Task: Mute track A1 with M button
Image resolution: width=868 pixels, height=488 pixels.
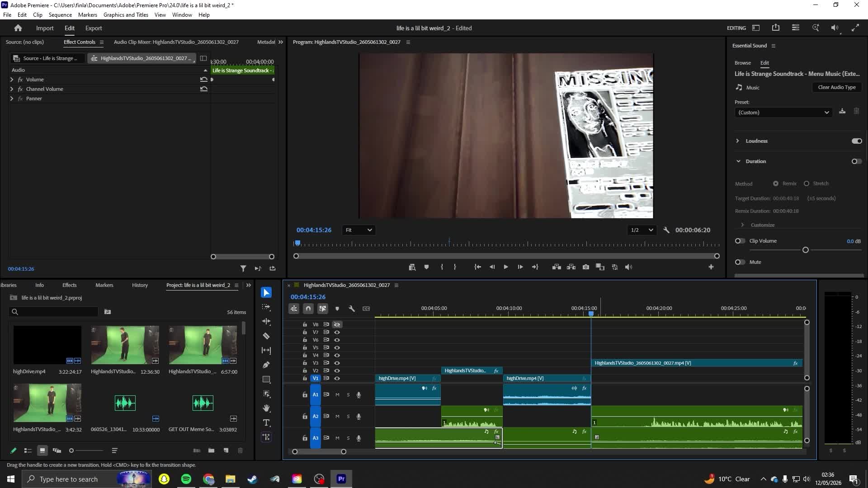Action: pyautogui.click(x=337, y=395)
